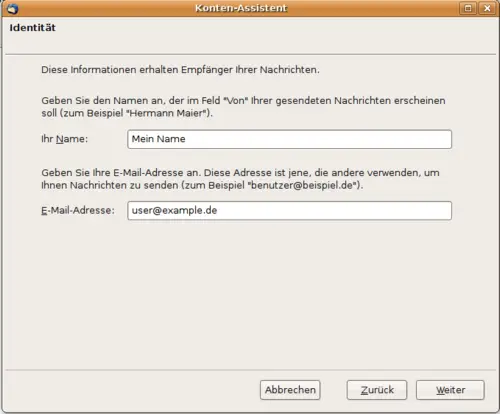Click the 'Identität' heading
500x414 pixels.
pos(32,28)
